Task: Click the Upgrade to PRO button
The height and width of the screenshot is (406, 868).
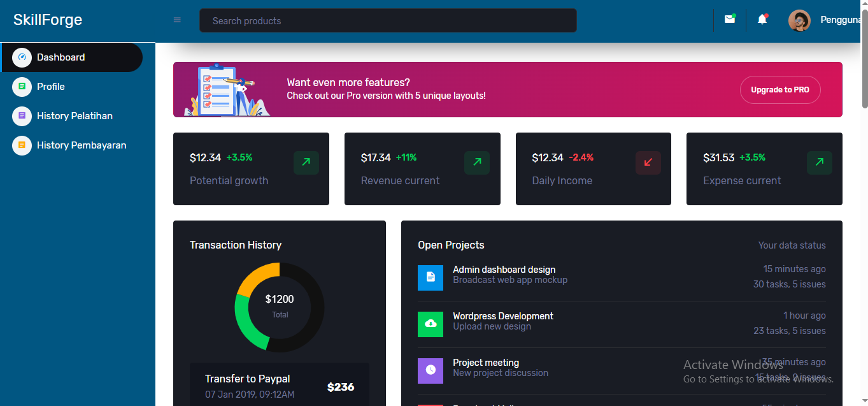Action: (x=780, y=90)
